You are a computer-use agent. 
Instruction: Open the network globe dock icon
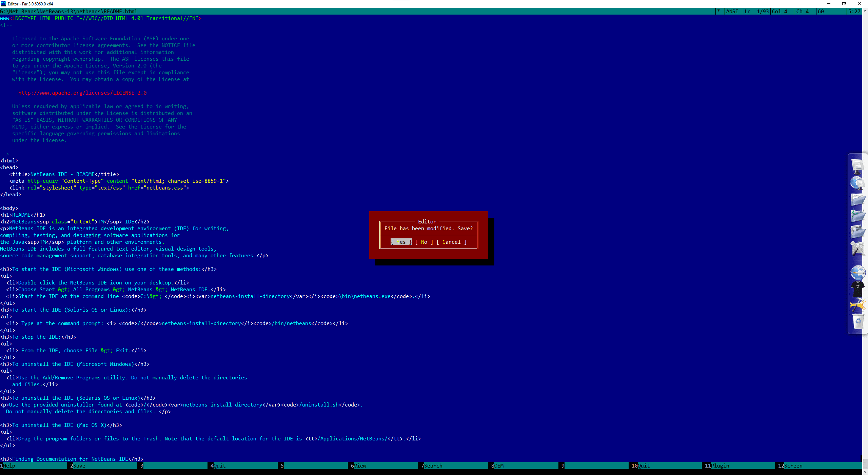(857, 183)
